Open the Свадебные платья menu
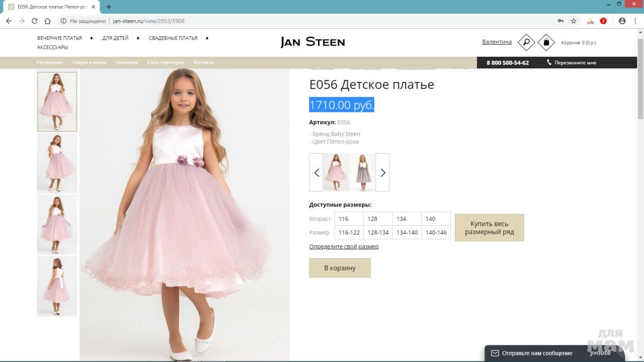This screenshot has width=644, height=362. pos(173,38)
